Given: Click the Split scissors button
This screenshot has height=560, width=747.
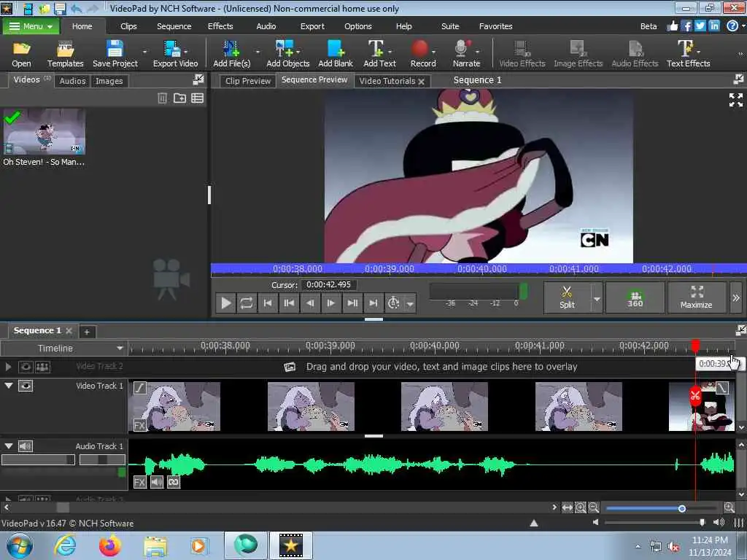Looking at the screenshot, I should [x=567, y=297].
